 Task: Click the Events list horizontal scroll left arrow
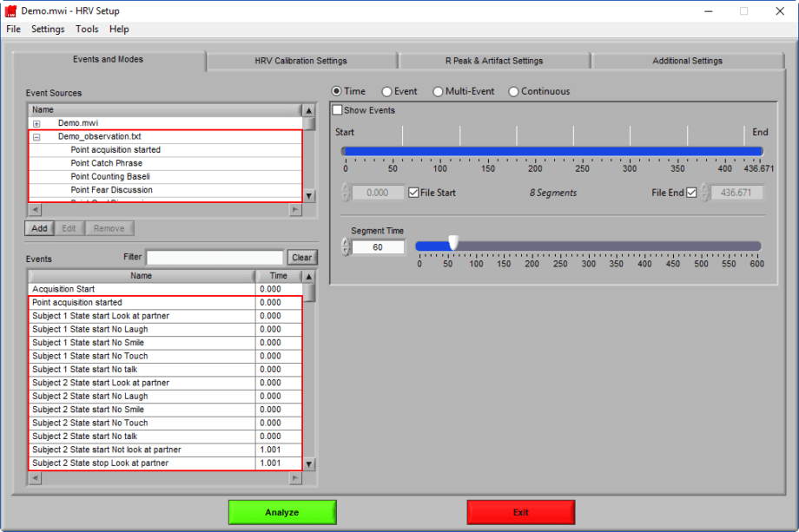click(x=35, y=478)
